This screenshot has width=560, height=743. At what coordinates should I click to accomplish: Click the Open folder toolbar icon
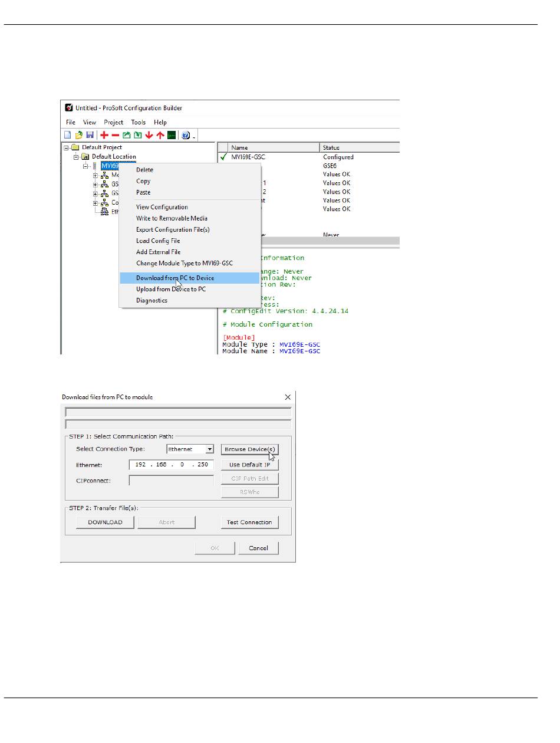(x=78, y=135)
